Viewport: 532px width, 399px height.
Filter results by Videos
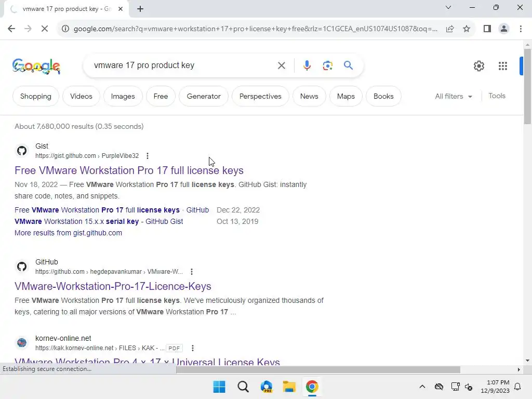tap(81, 96)
